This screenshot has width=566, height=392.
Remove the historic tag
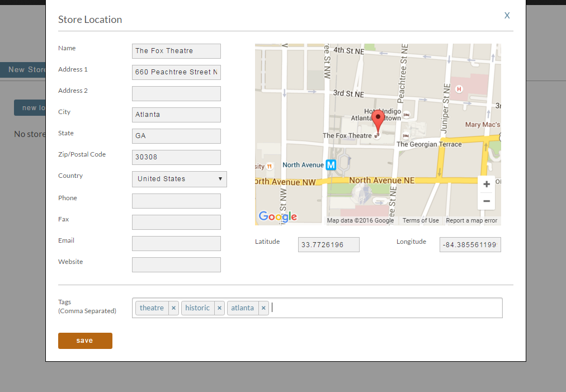pyautogui.click(x=219, y=308)
